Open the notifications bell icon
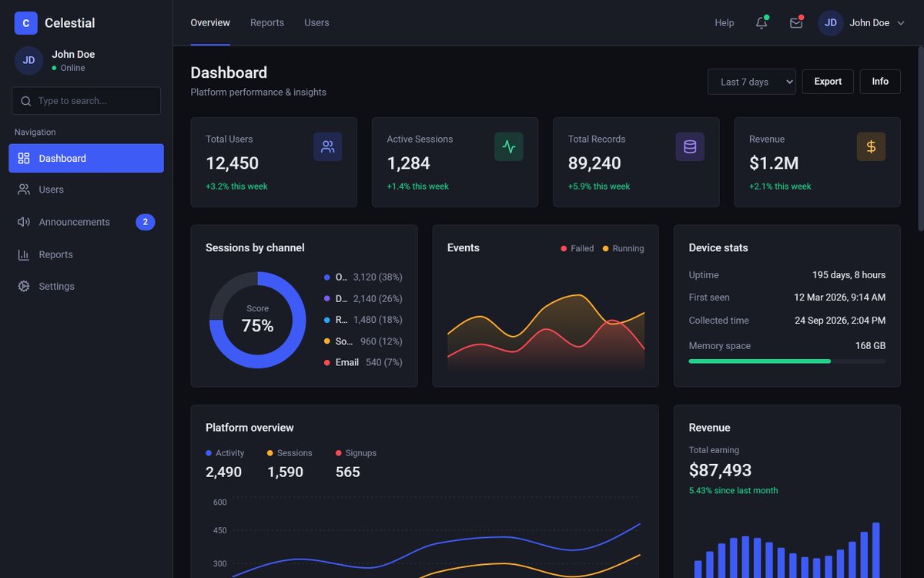The image size is (924, 578). [762, 23]
